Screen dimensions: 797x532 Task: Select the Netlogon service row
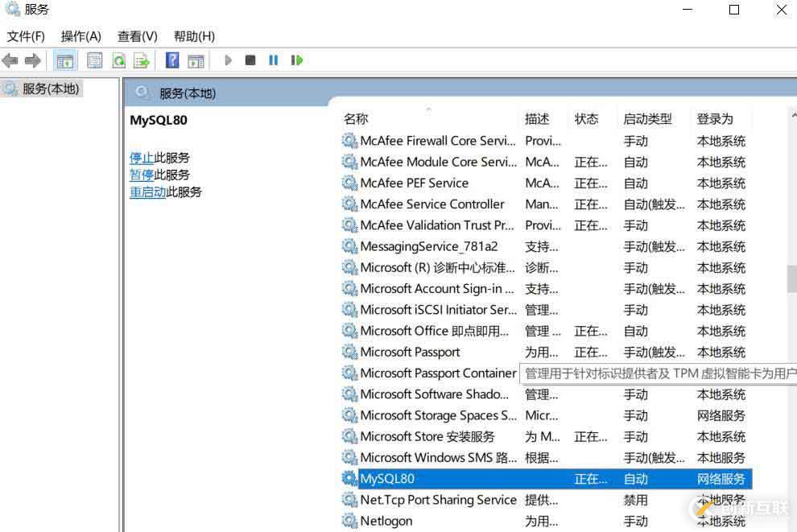pos(547,521)
